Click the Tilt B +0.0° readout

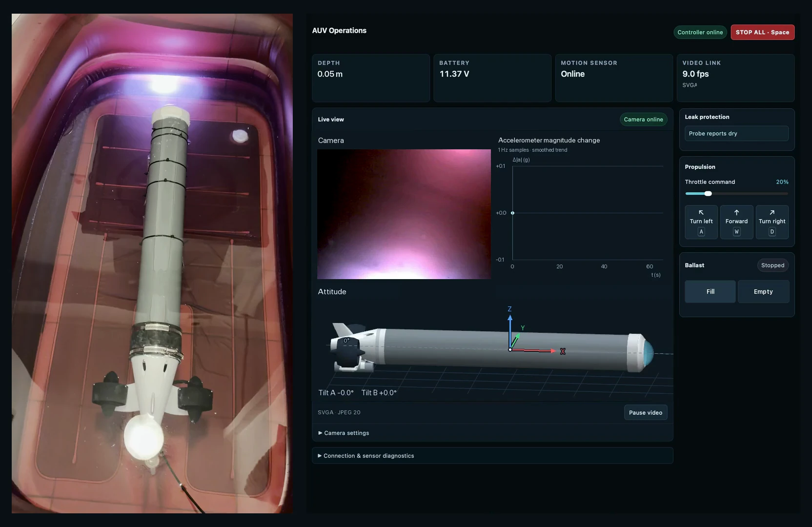click(x=379, y=393)
